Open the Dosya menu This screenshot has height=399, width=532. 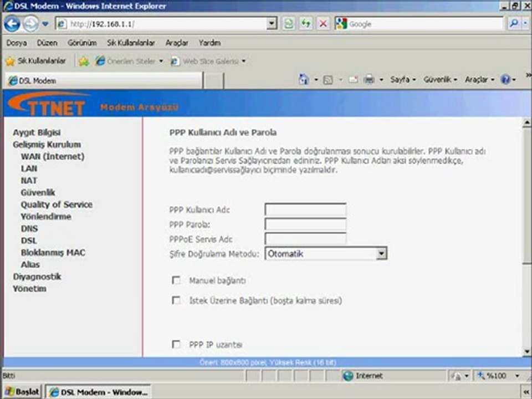16,43
